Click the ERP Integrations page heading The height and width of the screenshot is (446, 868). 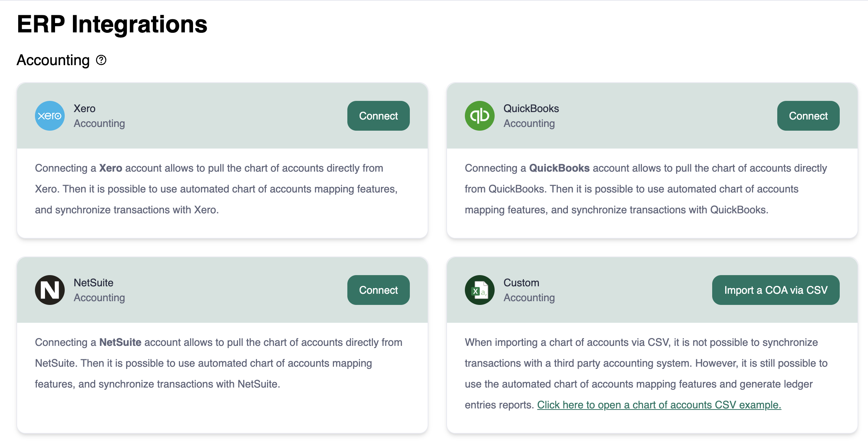pyautogui.click(x=112, y=24)
